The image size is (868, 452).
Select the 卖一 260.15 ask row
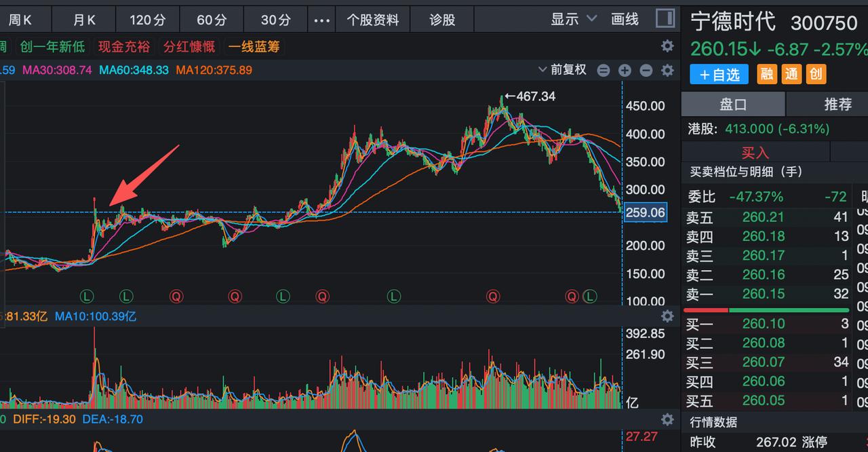pos(766,294)
